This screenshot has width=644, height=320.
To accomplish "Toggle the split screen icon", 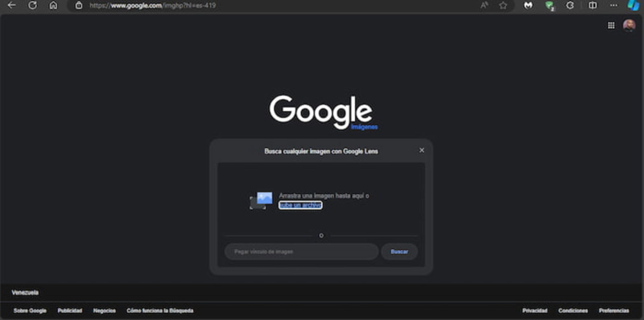I will 592,5.
